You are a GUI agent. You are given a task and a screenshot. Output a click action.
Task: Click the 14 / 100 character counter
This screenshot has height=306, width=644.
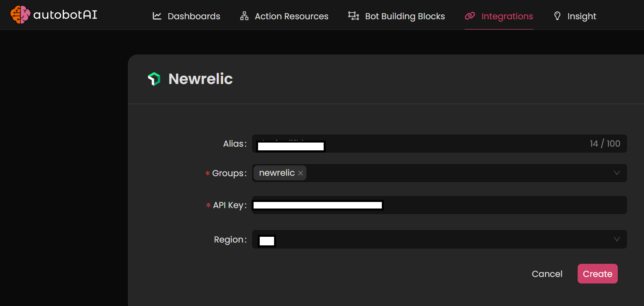pyautogui.click(x=605, y=143)
